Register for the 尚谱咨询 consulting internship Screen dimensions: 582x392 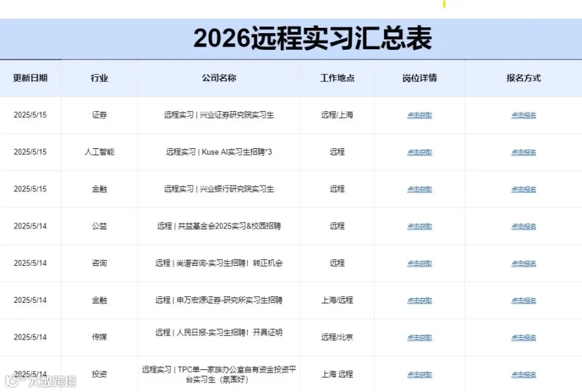point(521,263)
